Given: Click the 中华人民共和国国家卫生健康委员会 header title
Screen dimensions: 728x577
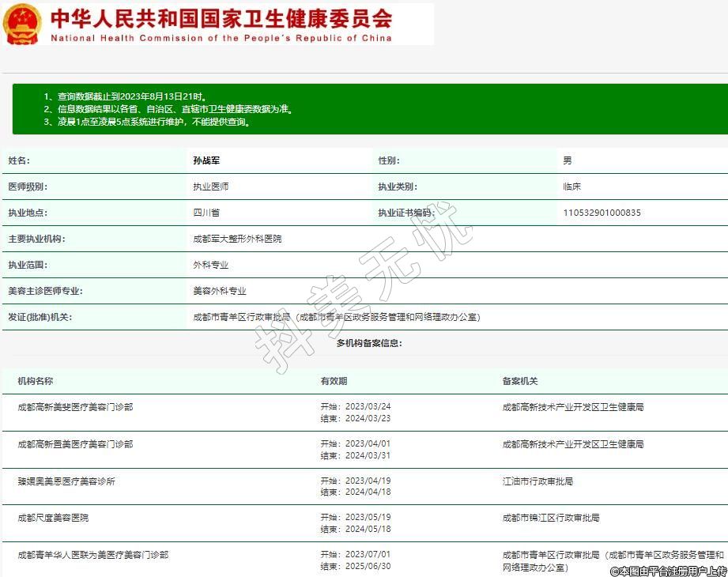Looking at the screenshot, I should [x=221, y=18].
